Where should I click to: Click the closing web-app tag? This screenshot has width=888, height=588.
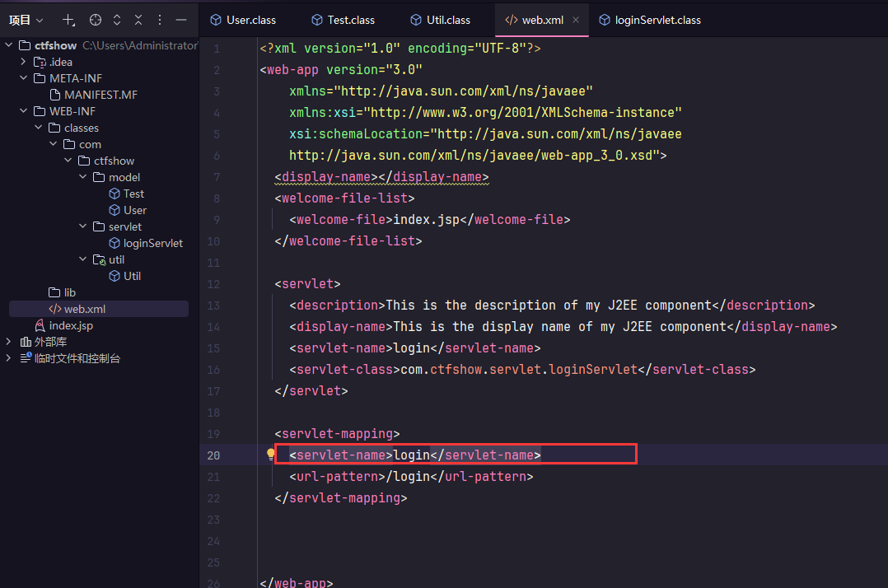pyautogui.click(x=297, y=582)
